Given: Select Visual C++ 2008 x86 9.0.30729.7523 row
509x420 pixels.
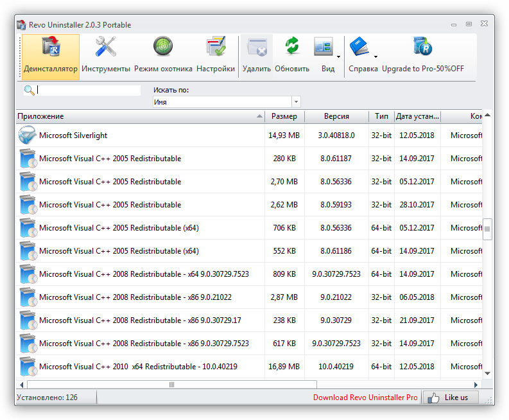Looking at the screenshot, I should click(249, 344).
